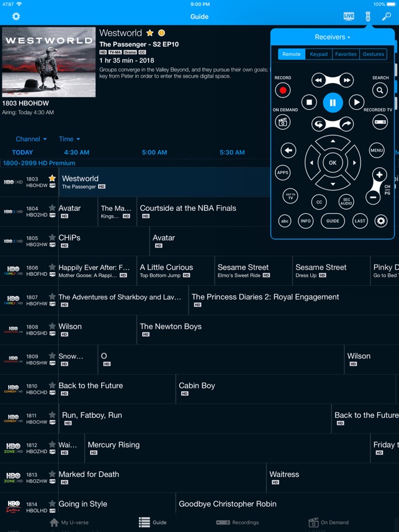Tap the LAST button on remote
Screen dimensions: 399x532
coord(360,221)
